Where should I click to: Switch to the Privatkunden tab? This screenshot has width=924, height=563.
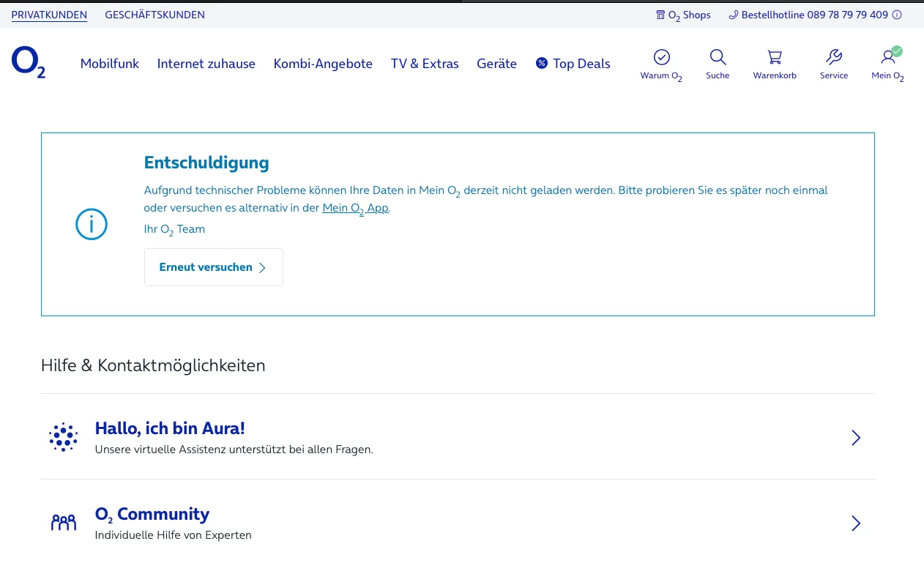[x=49, y=15]
